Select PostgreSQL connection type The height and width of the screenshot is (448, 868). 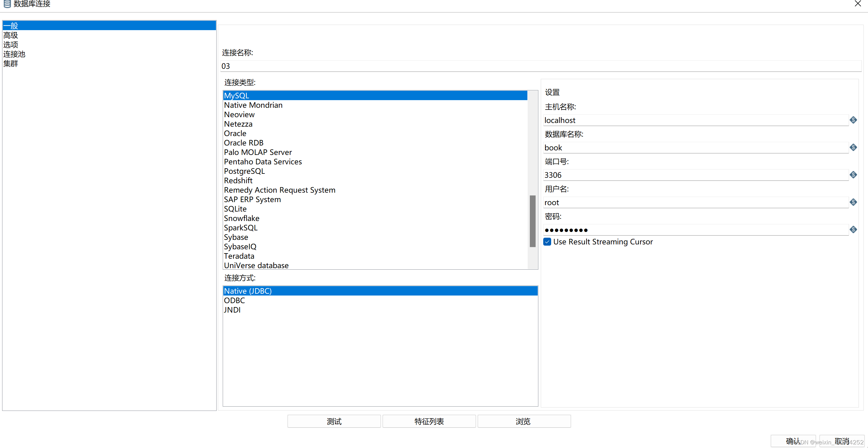(244, 171)
